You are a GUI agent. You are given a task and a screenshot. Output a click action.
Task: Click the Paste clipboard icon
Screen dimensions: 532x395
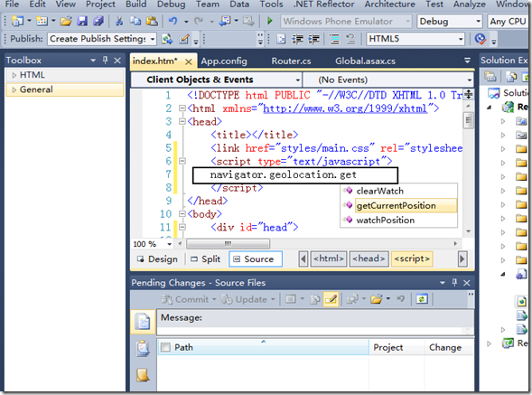click(x=152, y=22)
